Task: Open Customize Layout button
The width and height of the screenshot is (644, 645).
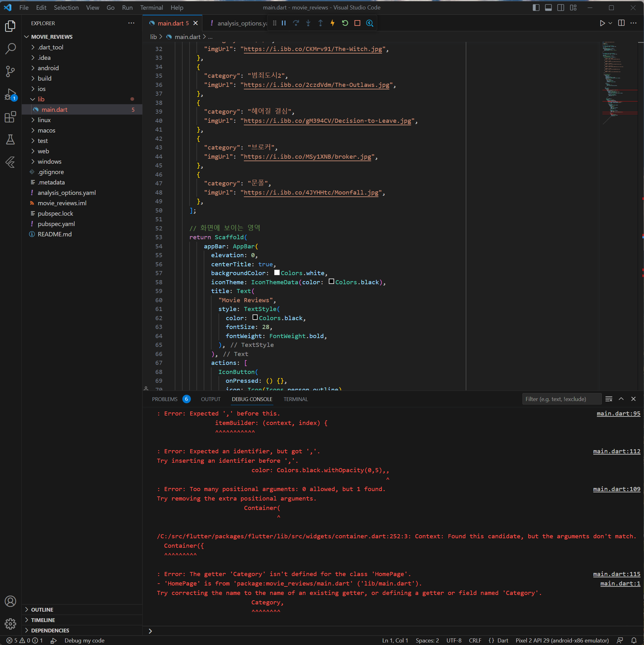Action: click(573, 7)
